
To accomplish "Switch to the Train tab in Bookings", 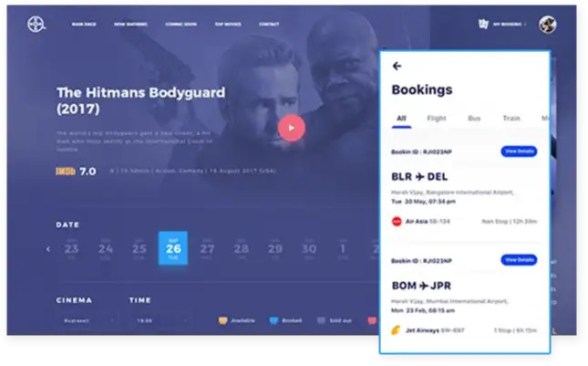I will tap(511, 119).
